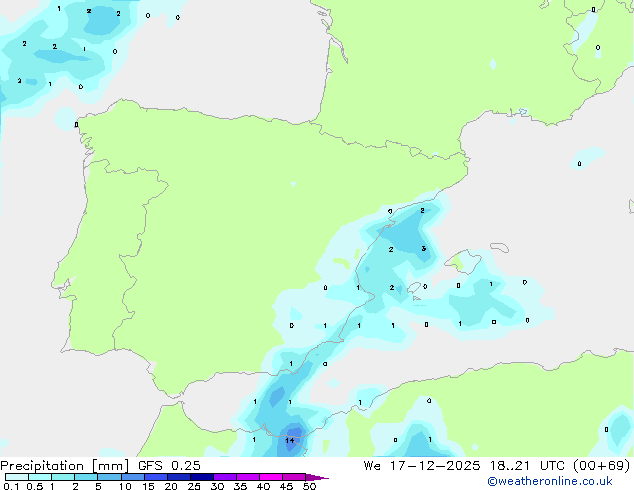Select the legend tick label "30"
The image size is (634, 490).
[217, 486]
